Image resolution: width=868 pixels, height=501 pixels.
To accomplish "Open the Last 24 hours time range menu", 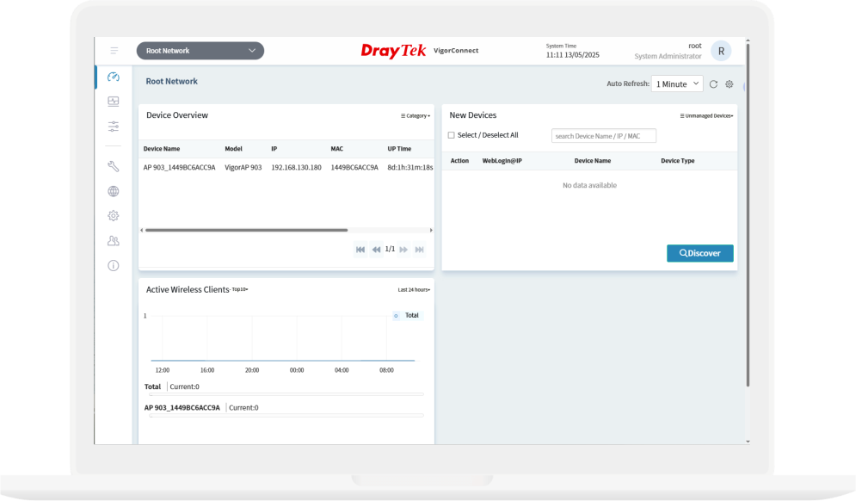I will click(x=414, y=290).
